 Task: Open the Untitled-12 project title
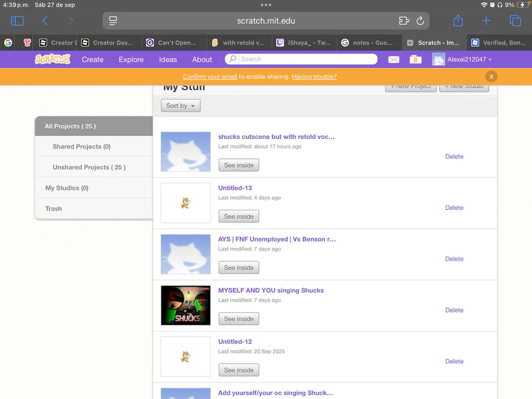235,342
